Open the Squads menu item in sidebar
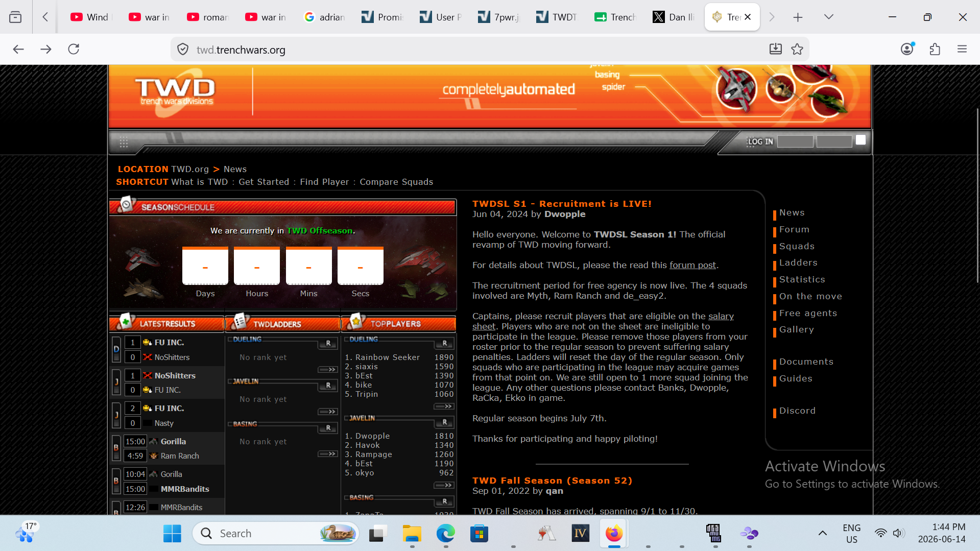The width and height of the screenshot is (980, 551). 797,246
